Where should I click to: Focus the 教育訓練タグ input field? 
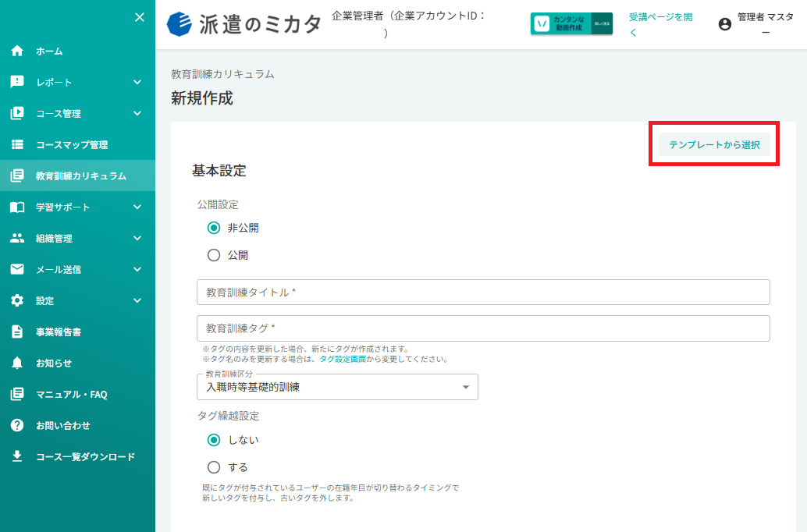pos(483,328)
